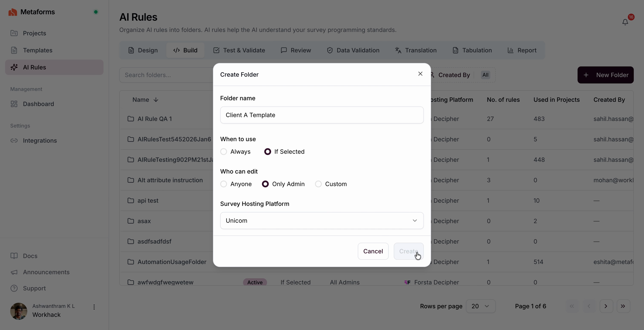Image resolution: width=644 pixels, height=330 pixels.
Task: Click the Announcements megaphone icon
Action: pyautogui.click(x=14, y=272)
